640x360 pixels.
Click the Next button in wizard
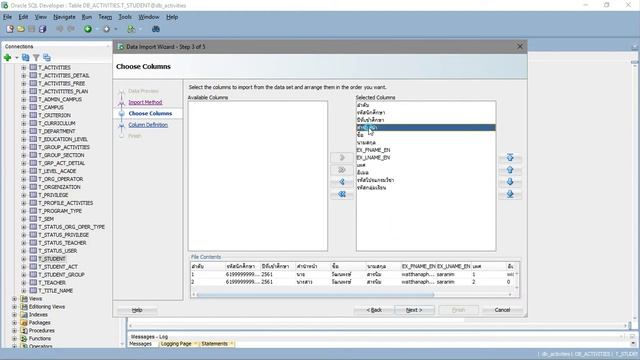[x=414, y=310]
